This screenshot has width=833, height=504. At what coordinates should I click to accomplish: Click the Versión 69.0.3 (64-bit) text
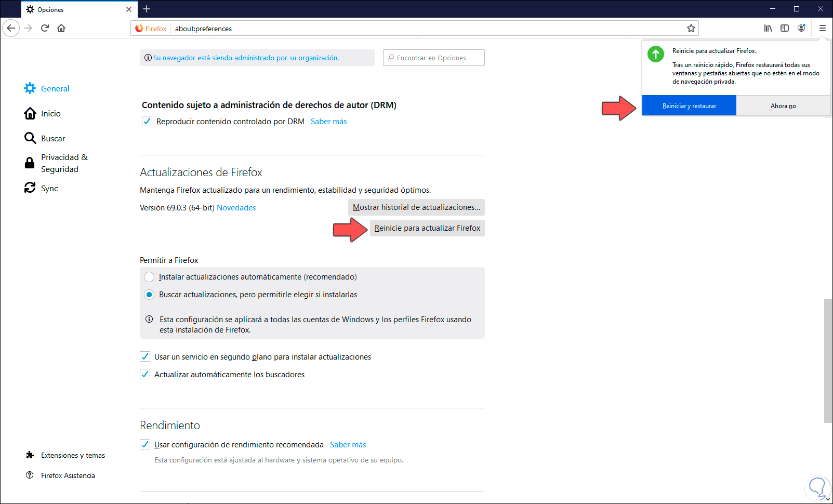pyautogui.click(x=177, y=208)
